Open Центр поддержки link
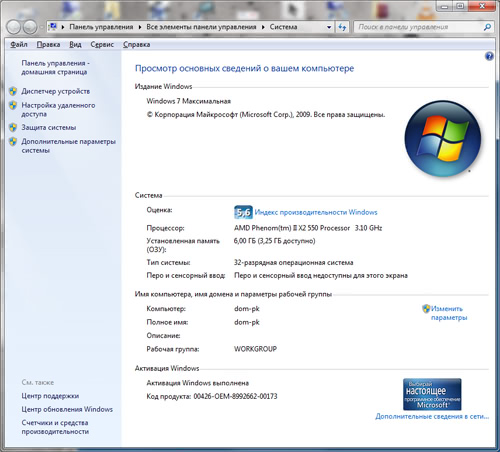 pos(50,396)
